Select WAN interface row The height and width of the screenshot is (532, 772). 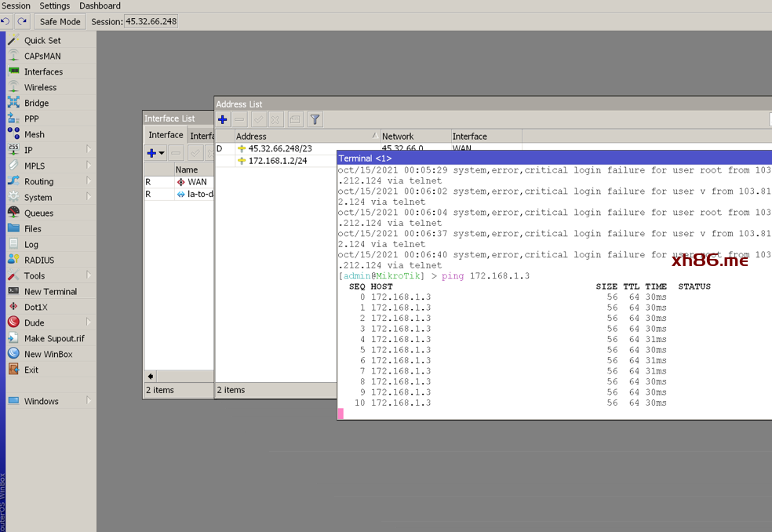pos(179,182)
